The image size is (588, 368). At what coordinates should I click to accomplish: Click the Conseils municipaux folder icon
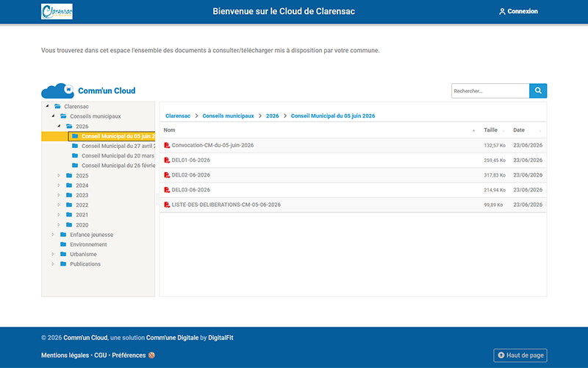tap(63, 116)
